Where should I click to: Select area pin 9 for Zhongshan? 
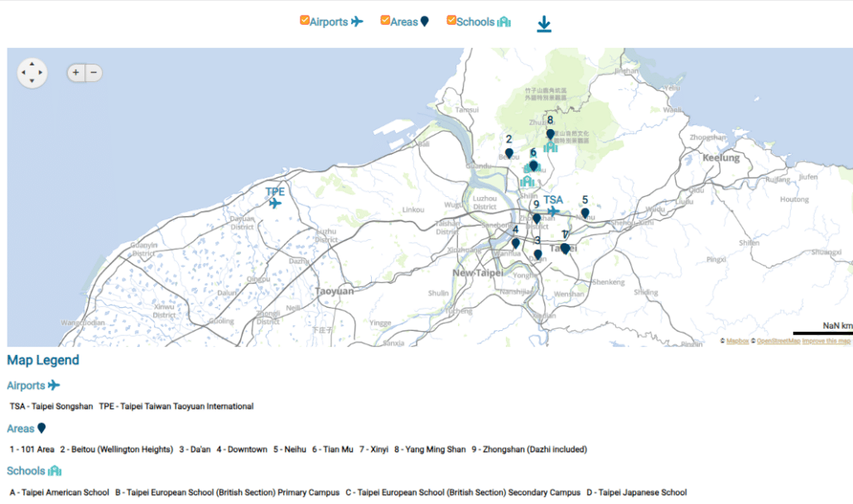pyautogui.click(x=537, y=218)
